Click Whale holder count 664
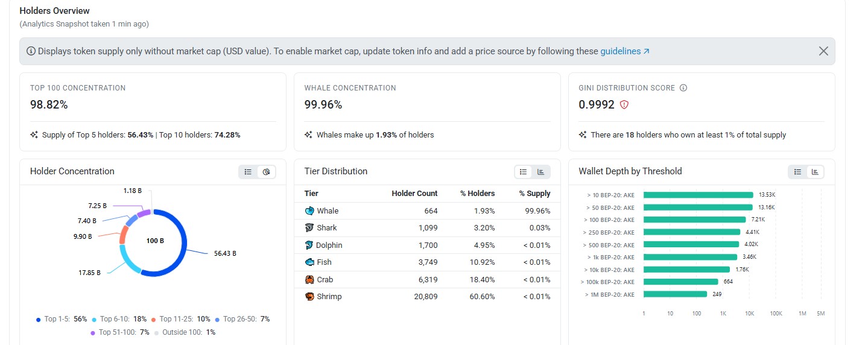 431,211
